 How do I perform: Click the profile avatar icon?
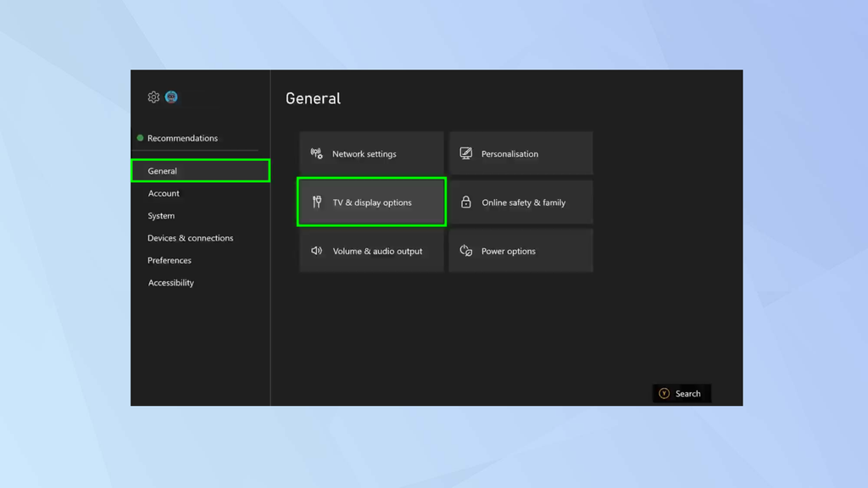[x=171, y=97]
